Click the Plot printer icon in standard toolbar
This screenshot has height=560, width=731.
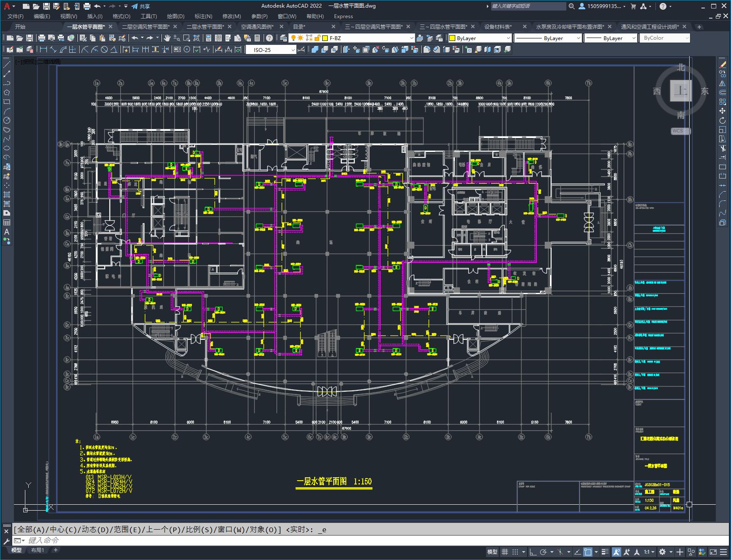click(x=42, y=38)
